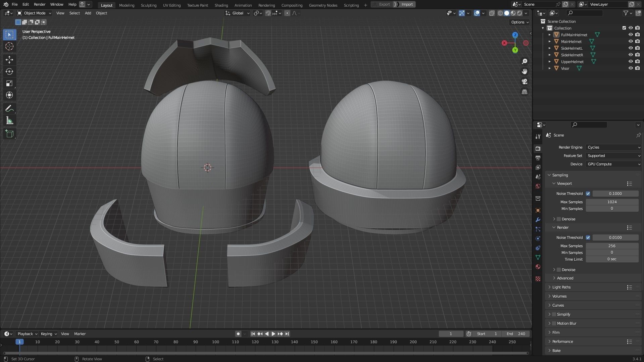Open the viewport Add menu
Screen dimensions: 644x362
click(x=88, y=13)
